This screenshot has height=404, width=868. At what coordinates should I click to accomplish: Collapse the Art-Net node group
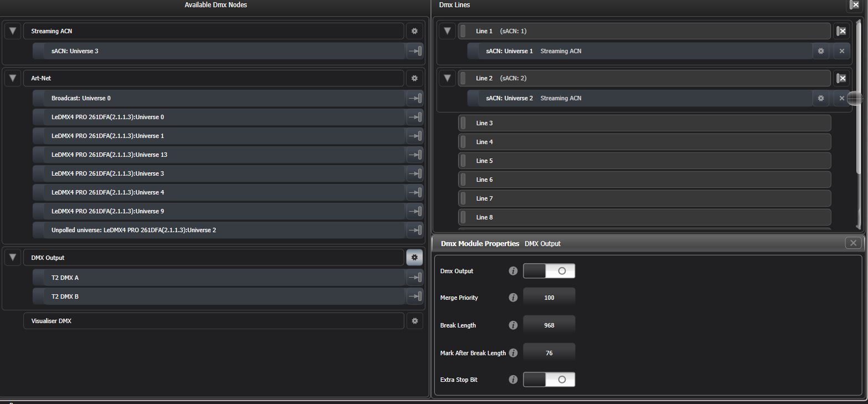pos(13,78)
